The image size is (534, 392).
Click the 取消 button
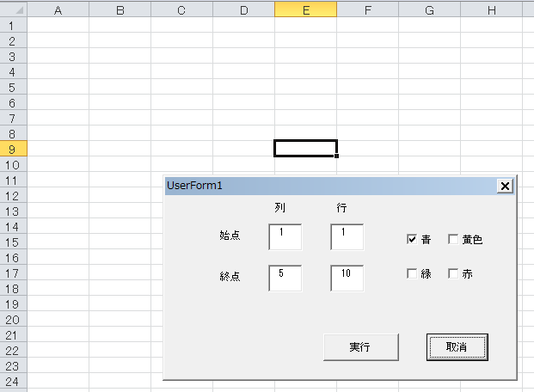click(457, 347)
